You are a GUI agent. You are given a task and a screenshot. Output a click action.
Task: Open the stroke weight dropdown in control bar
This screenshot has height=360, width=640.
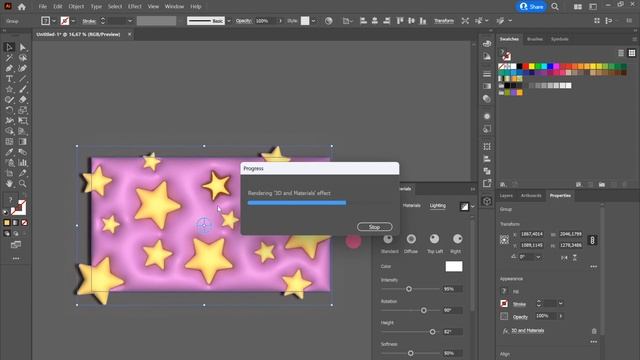(x=130, y=21)
